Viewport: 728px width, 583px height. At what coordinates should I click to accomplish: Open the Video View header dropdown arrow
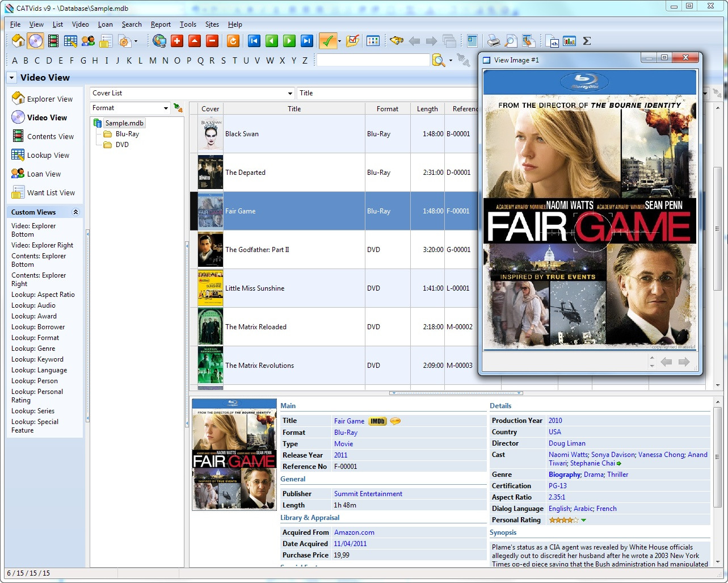[11, 78]
